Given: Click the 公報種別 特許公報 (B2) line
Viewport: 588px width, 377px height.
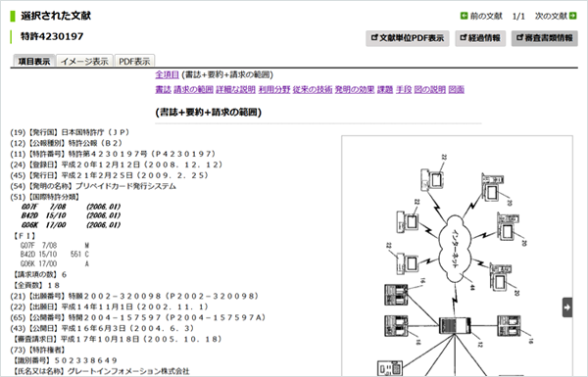Looking at the screenshot, I should point(67,143).
